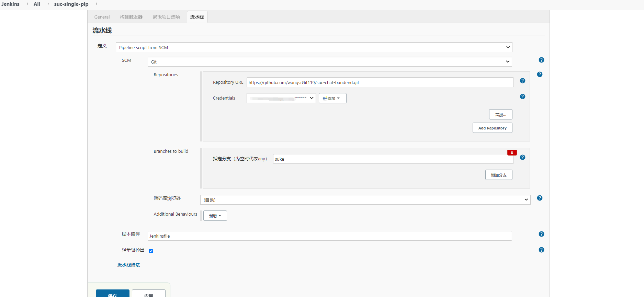The height and width of the screenshot is (297, 644).
Task: Click help icon for 源码库浏览器
Action: (540, 198)
